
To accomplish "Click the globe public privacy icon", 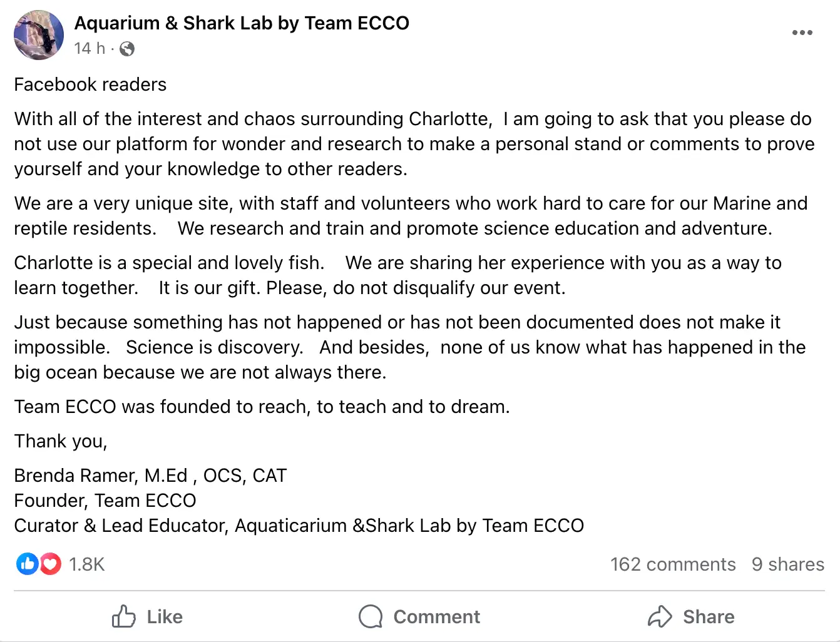I will coord(127,48).
